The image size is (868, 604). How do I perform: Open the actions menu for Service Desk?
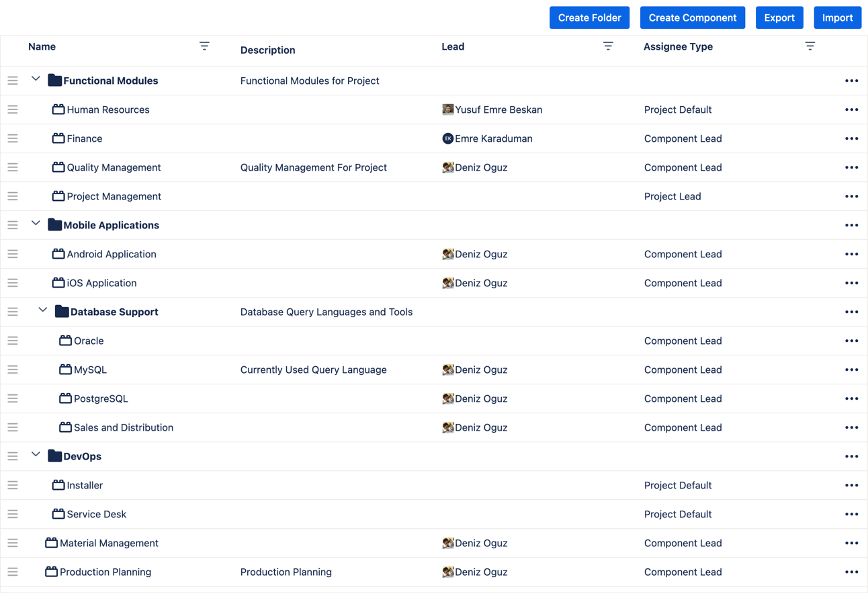[851, 514]
